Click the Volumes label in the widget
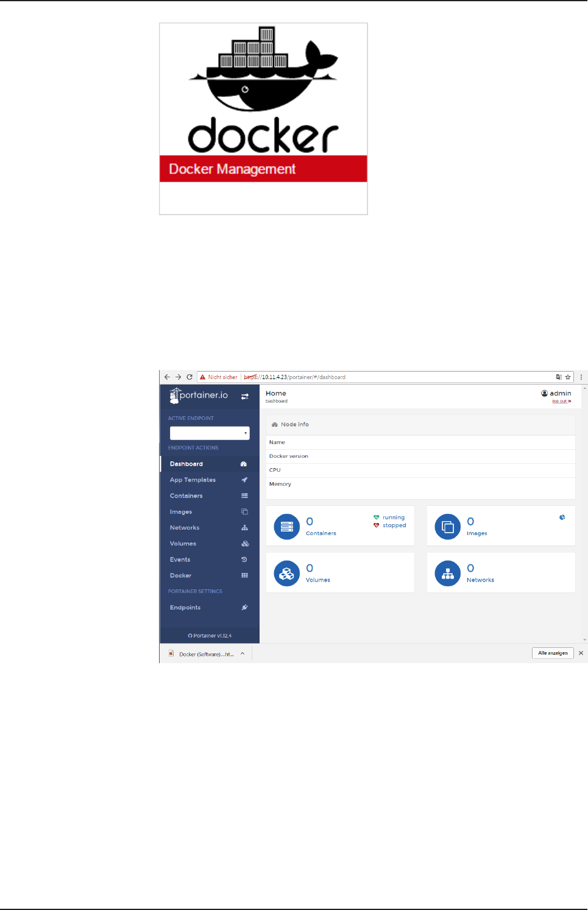The width and height of the screenshot is (588, 910). [318, 580]
